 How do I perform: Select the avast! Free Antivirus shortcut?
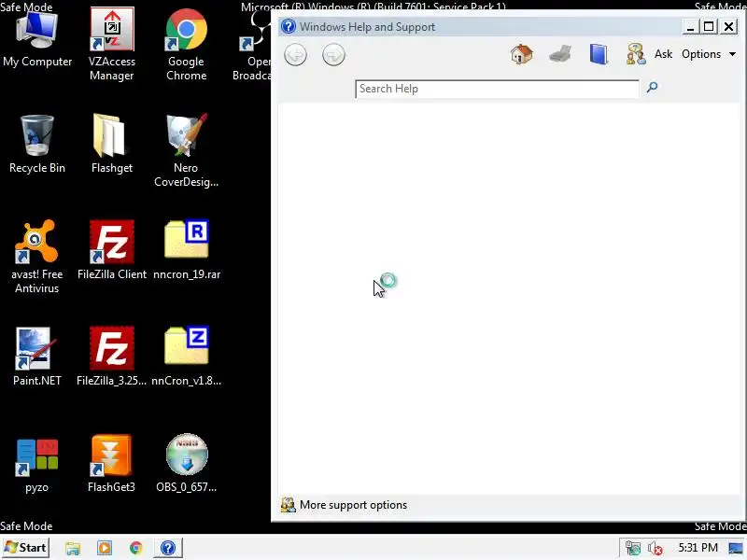37,258
